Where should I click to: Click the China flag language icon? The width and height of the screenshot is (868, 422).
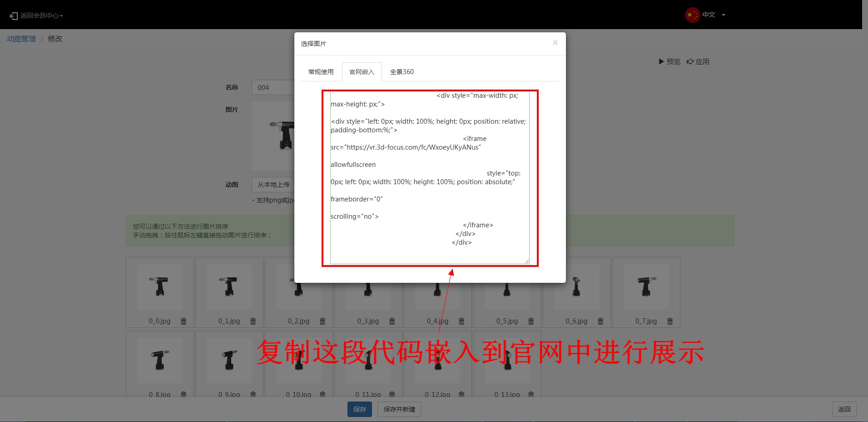click(692, 15)
